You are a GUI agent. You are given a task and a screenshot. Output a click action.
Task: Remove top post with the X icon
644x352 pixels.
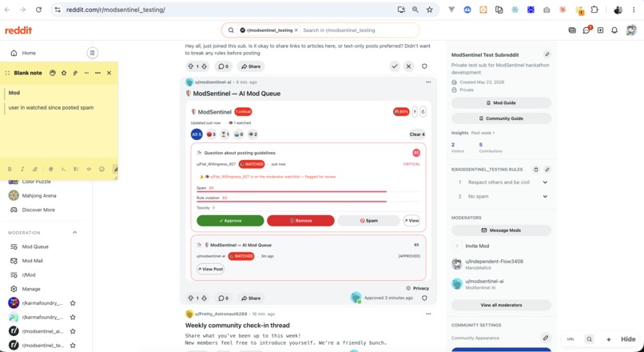click(408, 66)
